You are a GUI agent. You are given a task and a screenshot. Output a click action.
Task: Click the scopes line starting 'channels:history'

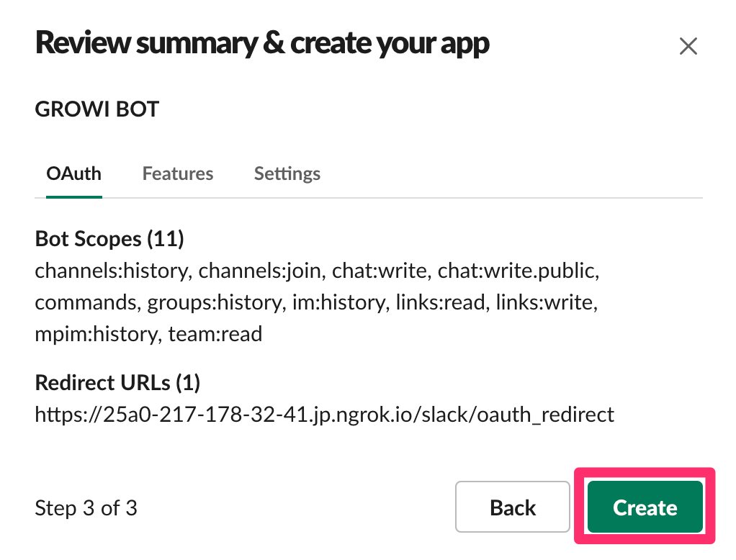tap(318, 271)
